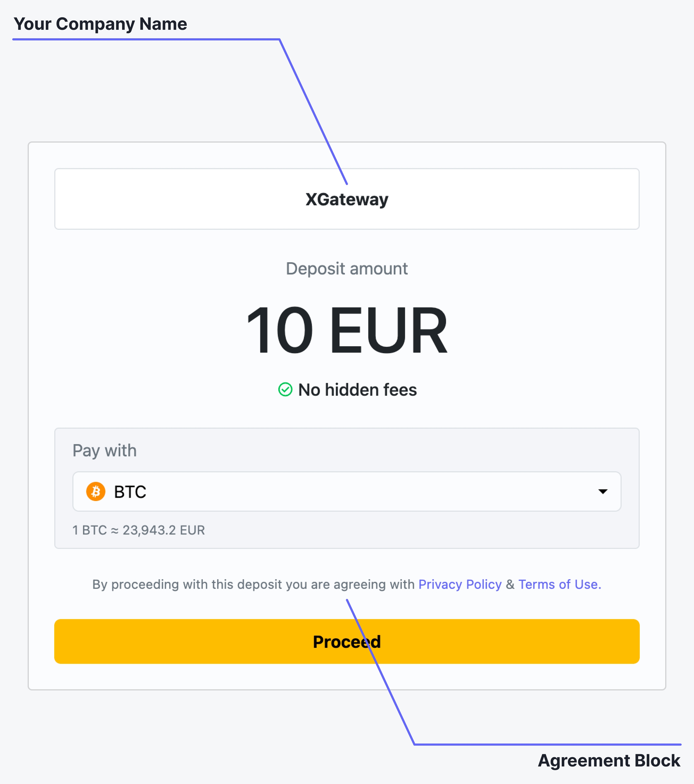The image size is (694, 784).
Task: Select the BTC label in the dropdown
Action: [x=130, y=492]
